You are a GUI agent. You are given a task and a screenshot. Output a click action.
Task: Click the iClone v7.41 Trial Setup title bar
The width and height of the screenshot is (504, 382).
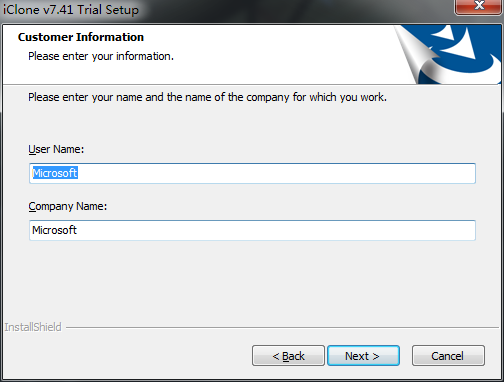[x=71, y=9]
